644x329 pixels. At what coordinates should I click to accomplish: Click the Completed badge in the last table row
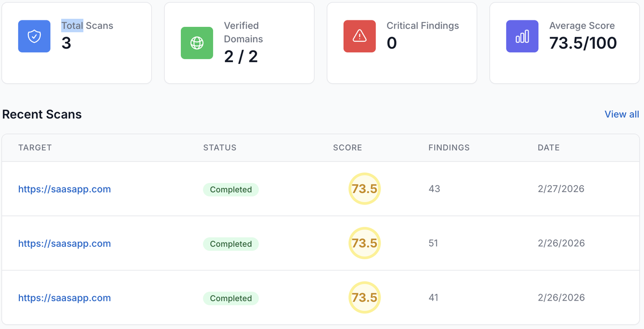tap(231, 298)
